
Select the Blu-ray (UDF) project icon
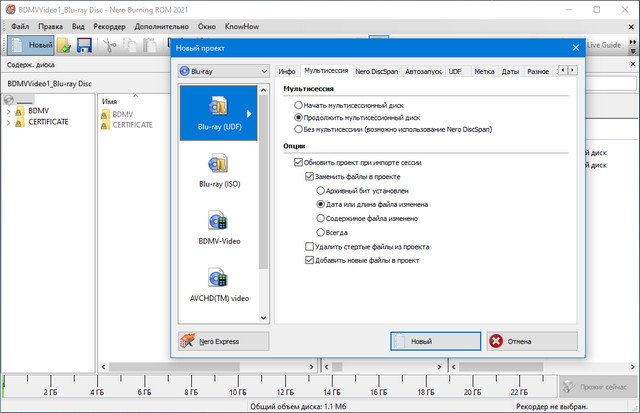[218, 107]
